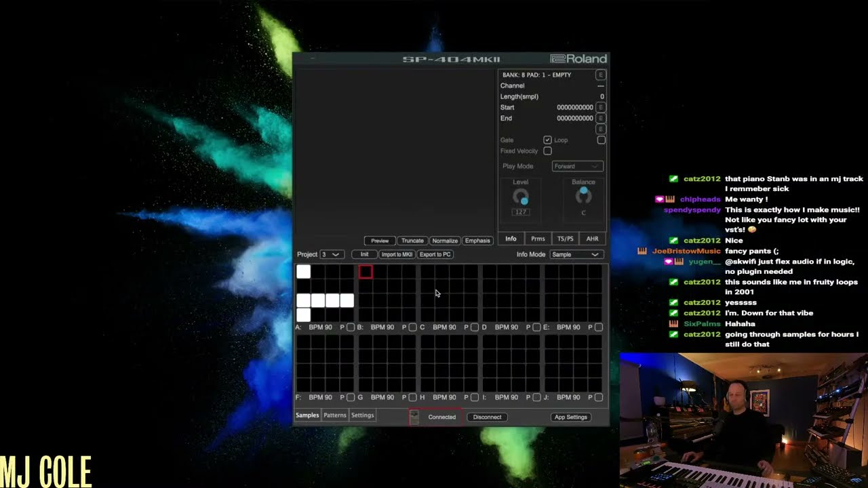Viewport: 868px width, 488px height.
Task: Click the Emphasis button
Action: coord(477,241)
